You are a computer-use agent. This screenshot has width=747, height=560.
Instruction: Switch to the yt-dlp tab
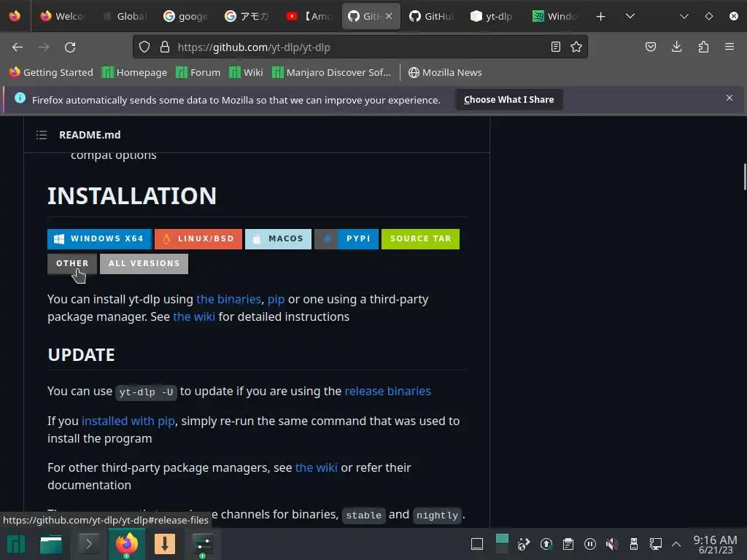tap(492, 16)
